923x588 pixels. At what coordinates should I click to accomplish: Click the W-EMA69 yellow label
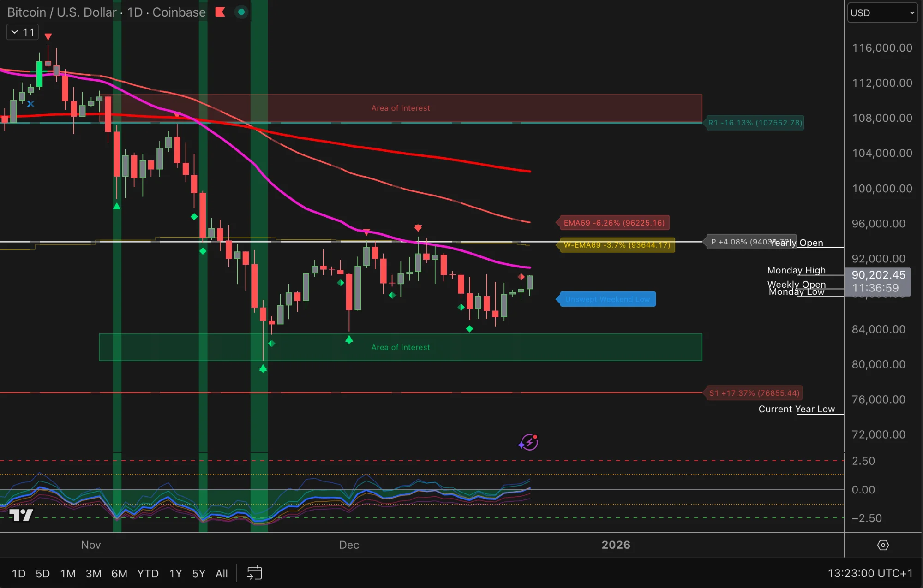pyautogui.click(x=616, y=245)
